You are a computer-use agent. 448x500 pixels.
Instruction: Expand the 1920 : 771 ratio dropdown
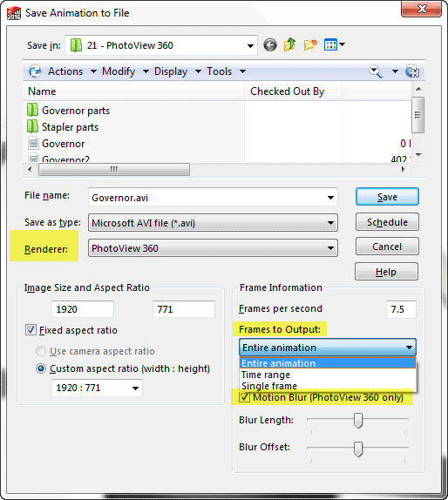tap(97, 388)
